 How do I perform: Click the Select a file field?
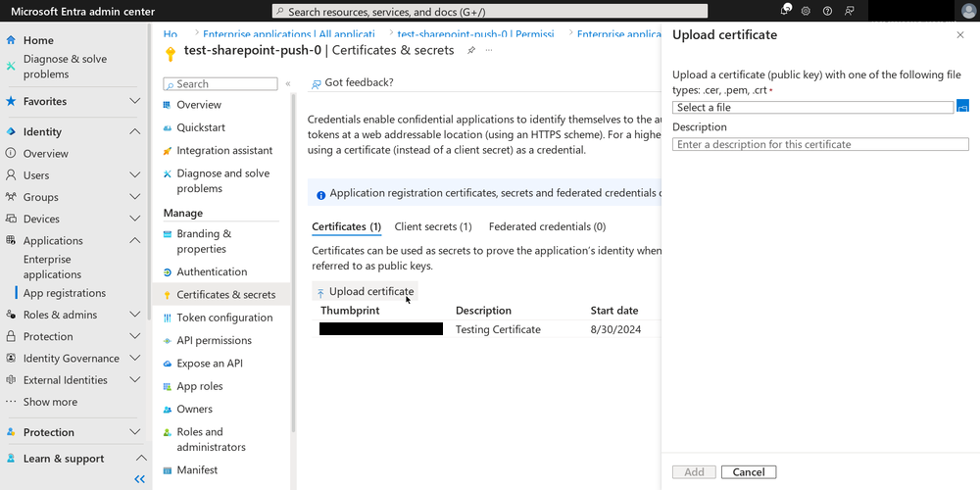813,108
